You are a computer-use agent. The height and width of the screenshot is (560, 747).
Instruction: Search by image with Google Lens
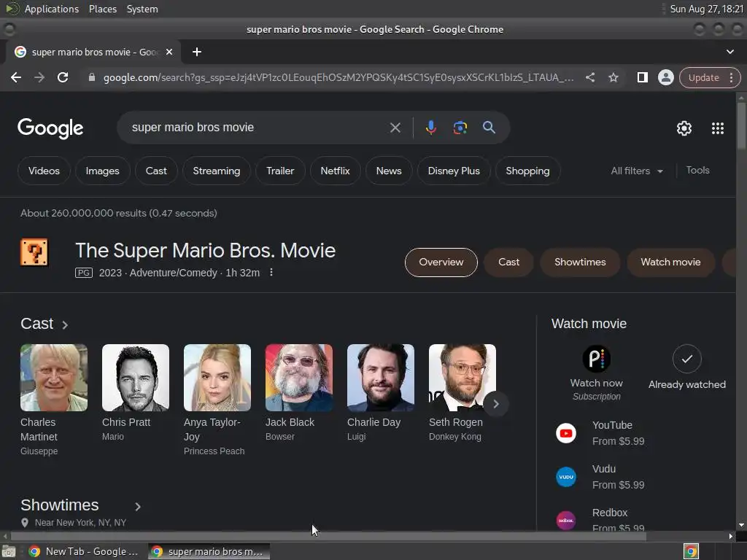[460, 128]
